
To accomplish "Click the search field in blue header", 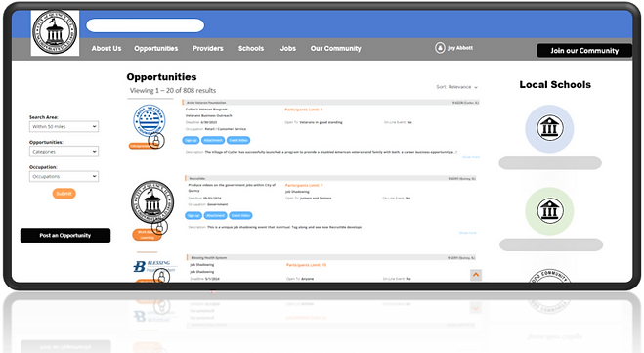I will (x=145, y=25).
